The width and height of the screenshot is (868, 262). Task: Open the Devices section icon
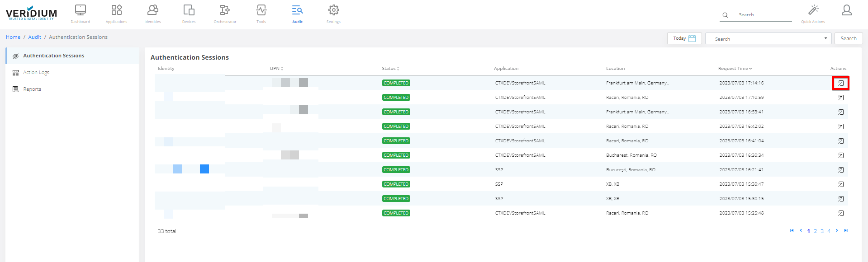(x=189, y=10)
